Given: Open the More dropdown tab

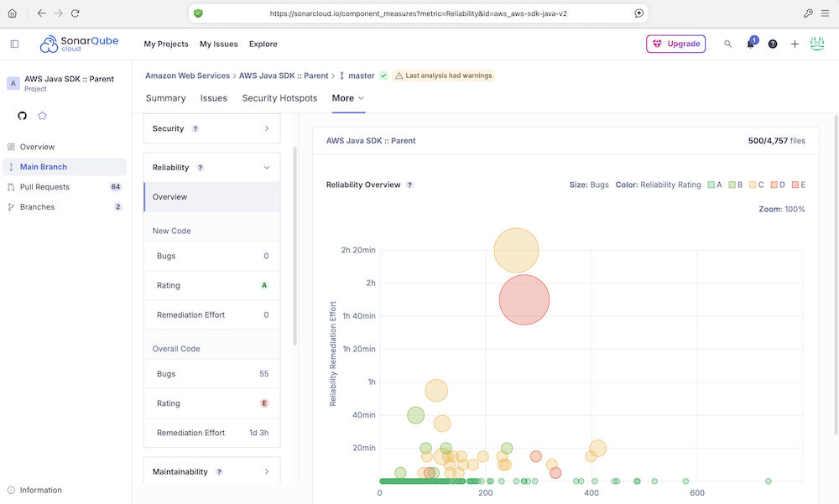Looking at the screenshot, I should (347, 98).
